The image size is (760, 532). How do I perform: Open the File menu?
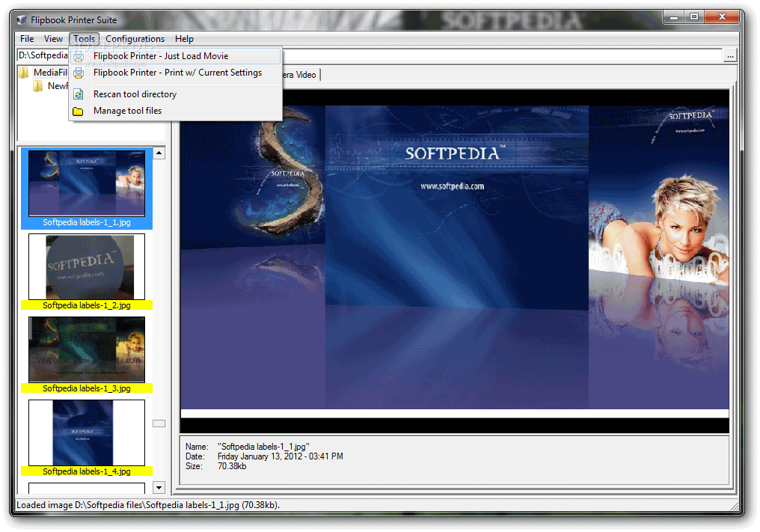tap(27, 39)
